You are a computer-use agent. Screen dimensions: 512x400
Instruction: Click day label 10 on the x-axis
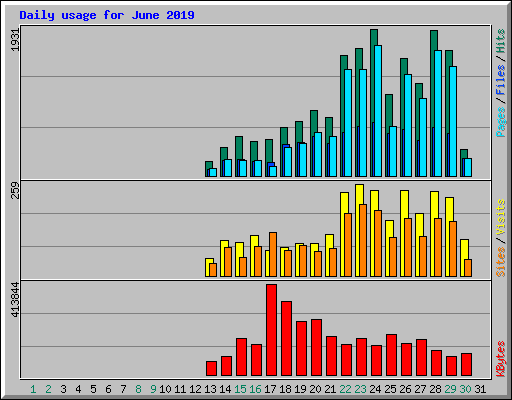point(165,389)
